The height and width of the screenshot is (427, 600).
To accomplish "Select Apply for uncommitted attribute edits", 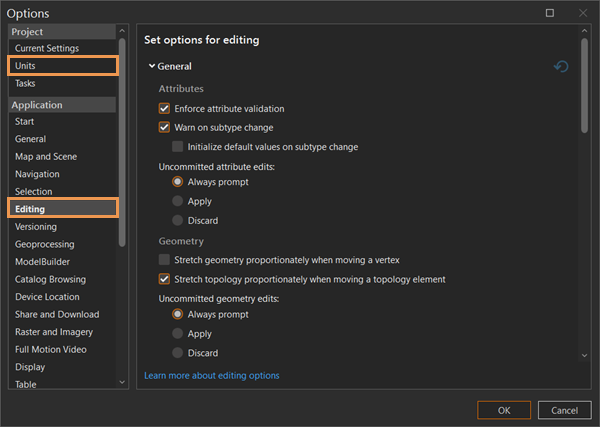I will pyautogui.click(x=178, y=201).
